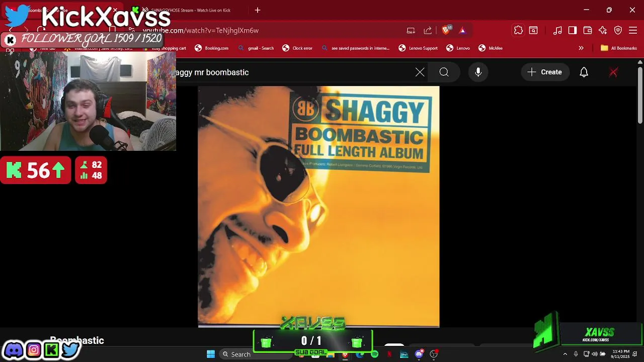The image size is (644, 362).
Task: Clear the YouTube search box with X
Action: (420, 72)
